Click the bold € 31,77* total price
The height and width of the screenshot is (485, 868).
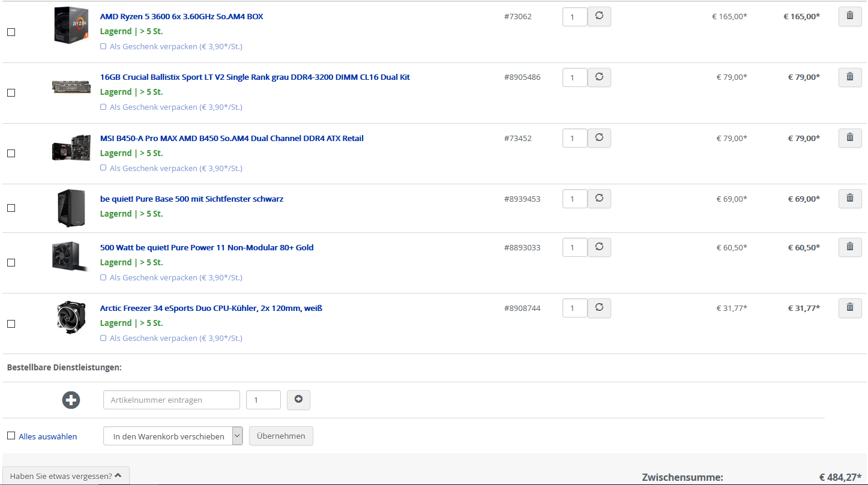pos(804,308)
